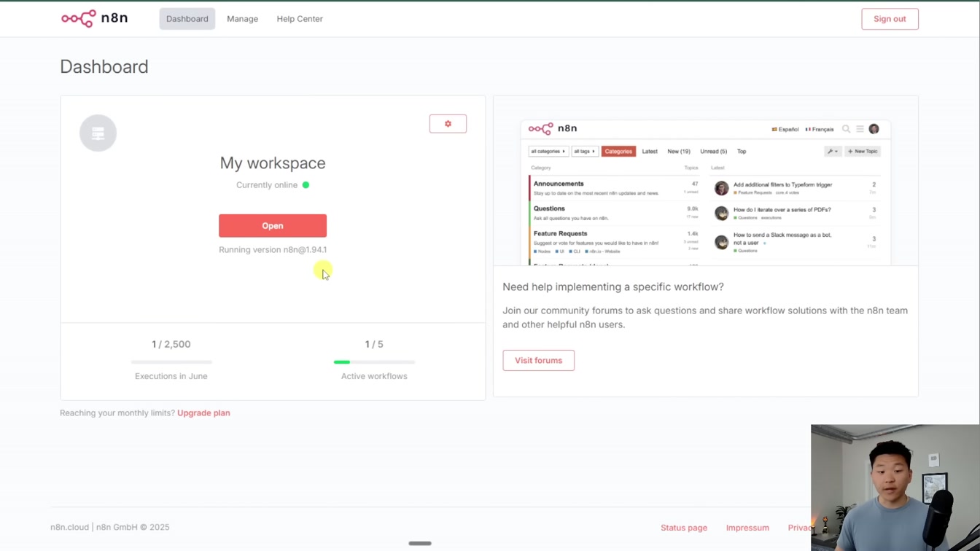This screenshot has height=551, width=980.
Task: Click the "My workspace" title
Action: coord(273,163)
